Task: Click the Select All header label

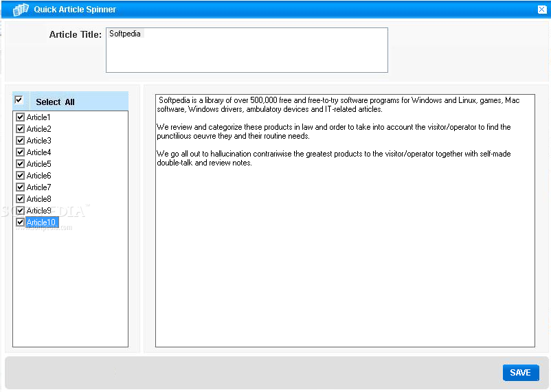Action: click(55, 102)
